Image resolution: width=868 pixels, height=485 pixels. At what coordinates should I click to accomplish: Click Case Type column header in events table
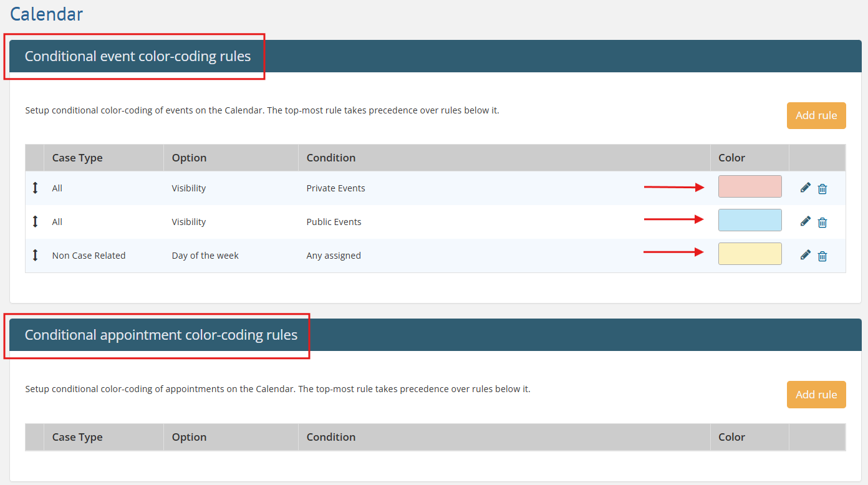pos(77,158)
